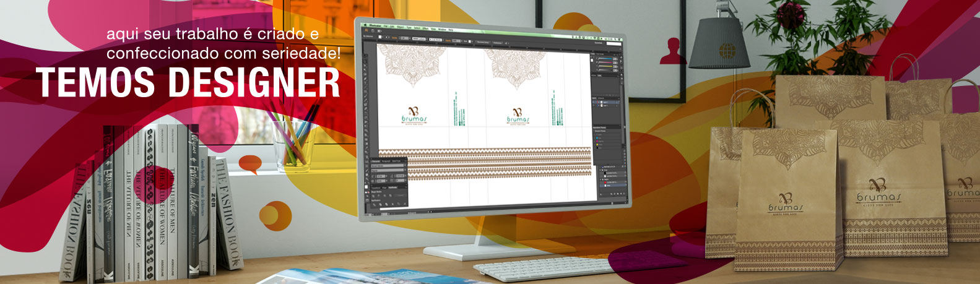Click the Document Setup button

click(483, 42)
